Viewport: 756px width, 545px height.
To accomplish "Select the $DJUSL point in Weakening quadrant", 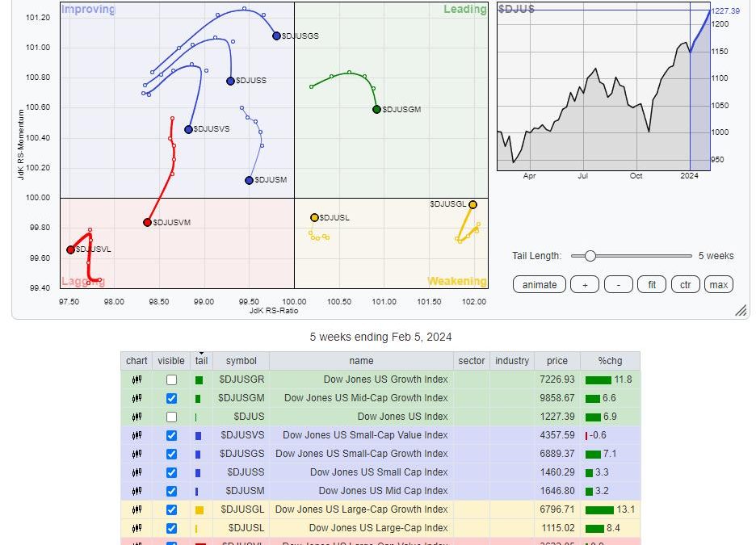I will (314, 218).
